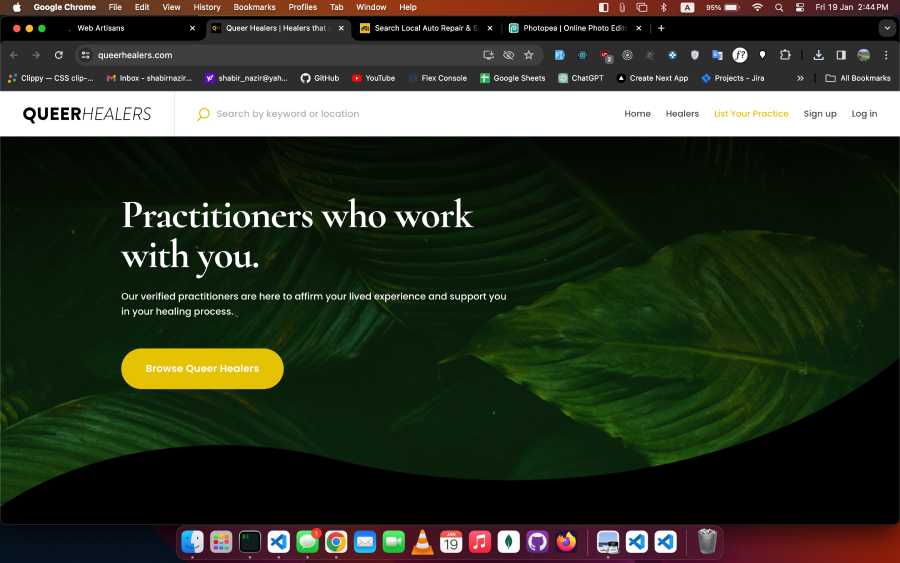Open the Chrome Extensions puzzle icon

[x=785, y=55]
